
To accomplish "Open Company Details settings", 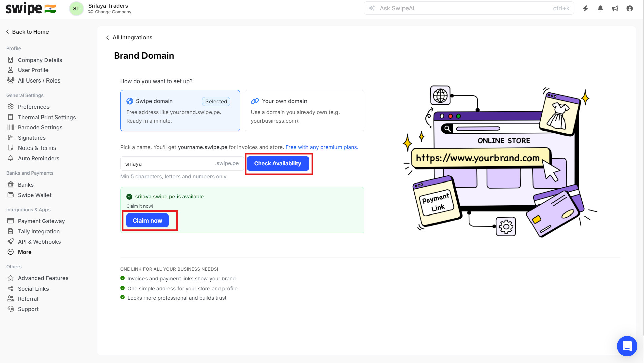I will click(x=40, y=60).
